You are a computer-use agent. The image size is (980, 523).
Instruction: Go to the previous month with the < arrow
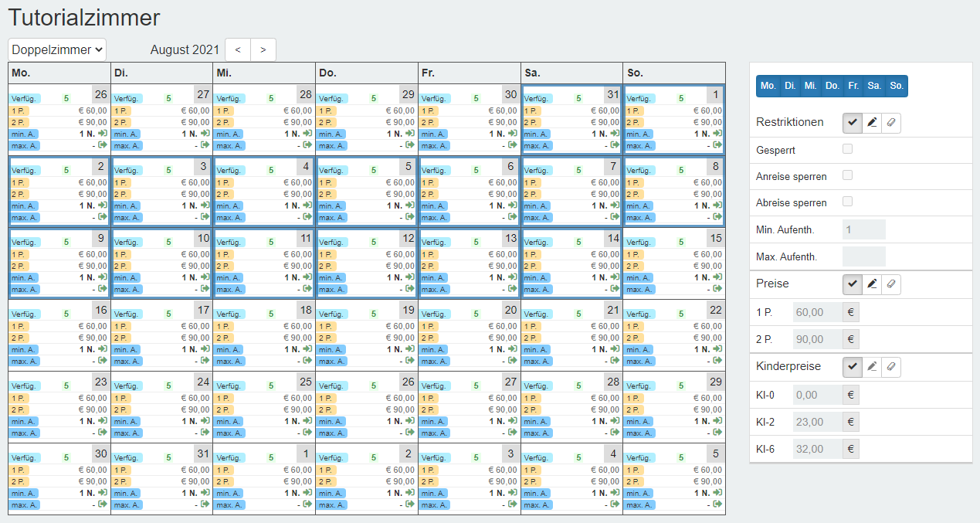(238, 49)
